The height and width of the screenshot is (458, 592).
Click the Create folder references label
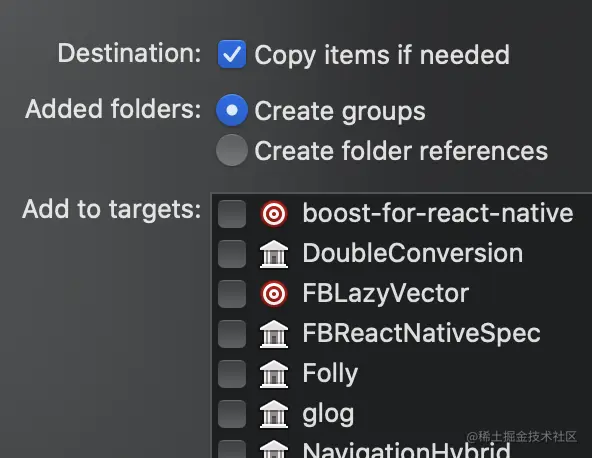[401, 150]
